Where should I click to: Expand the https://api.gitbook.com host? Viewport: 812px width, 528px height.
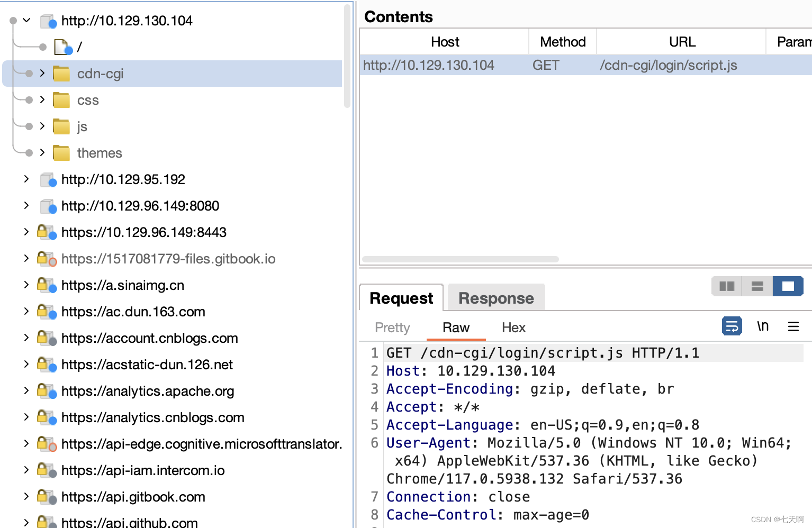point(26,496)
